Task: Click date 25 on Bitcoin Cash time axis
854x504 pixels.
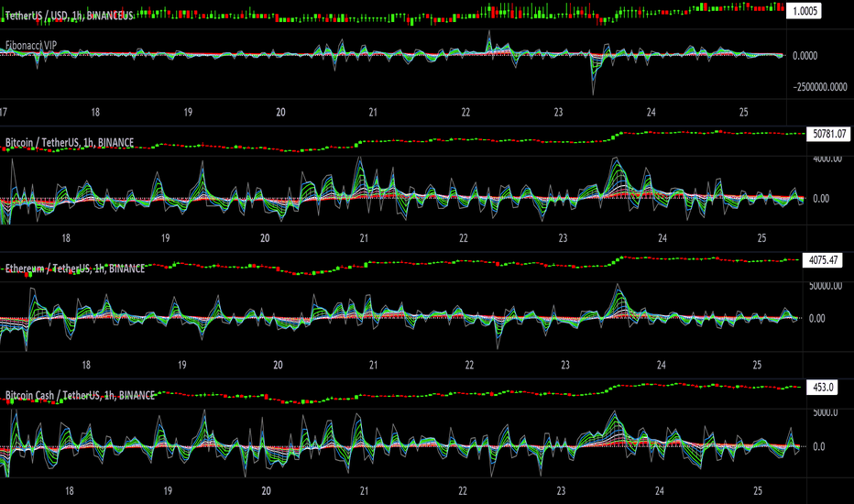Action: pos(758,491)
